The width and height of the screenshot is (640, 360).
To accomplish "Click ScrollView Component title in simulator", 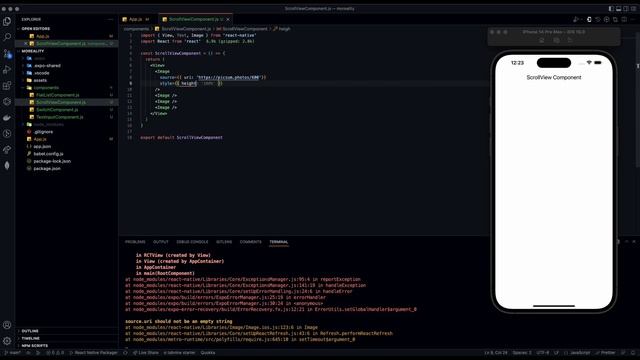I will click(554, 77).
